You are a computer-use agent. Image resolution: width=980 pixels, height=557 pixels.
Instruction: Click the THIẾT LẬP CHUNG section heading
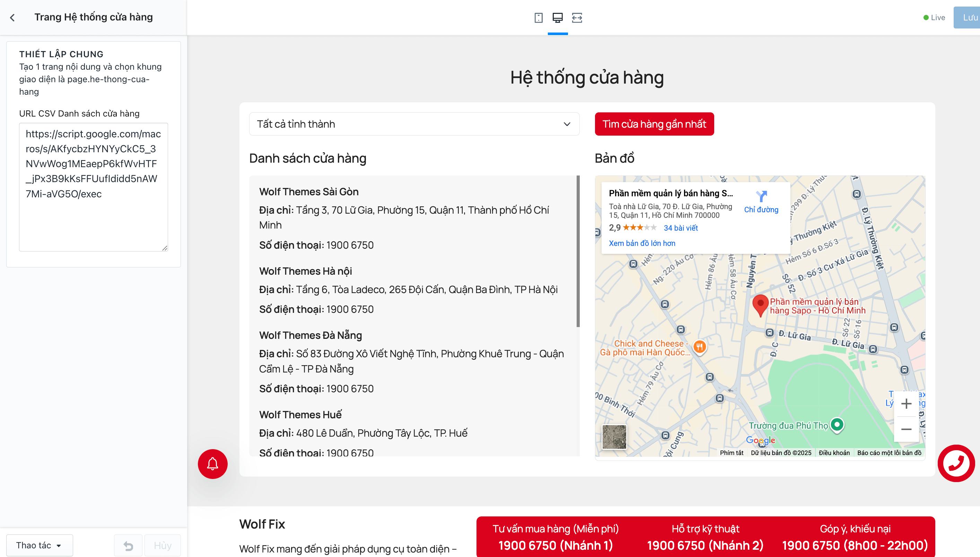[x=61, y=54]
